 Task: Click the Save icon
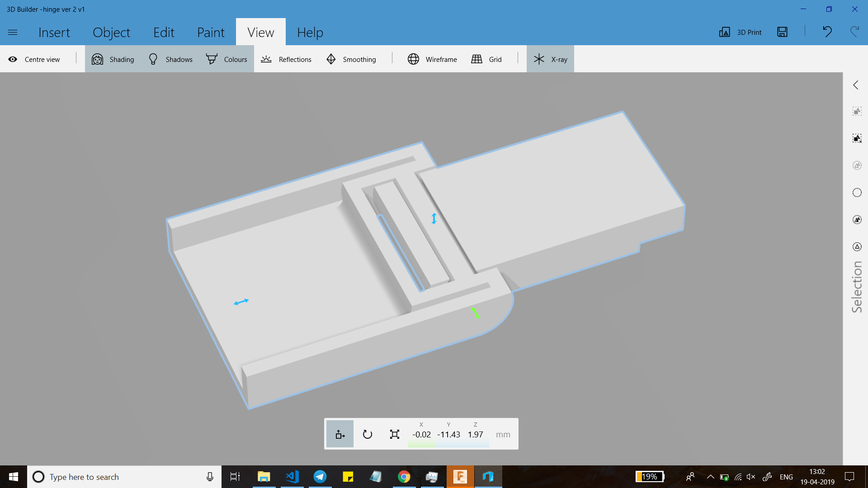[782, 32]
